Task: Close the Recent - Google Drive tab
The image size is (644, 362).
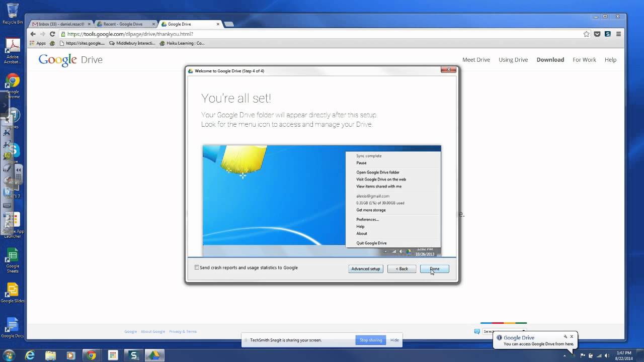Action: point(153,24)
